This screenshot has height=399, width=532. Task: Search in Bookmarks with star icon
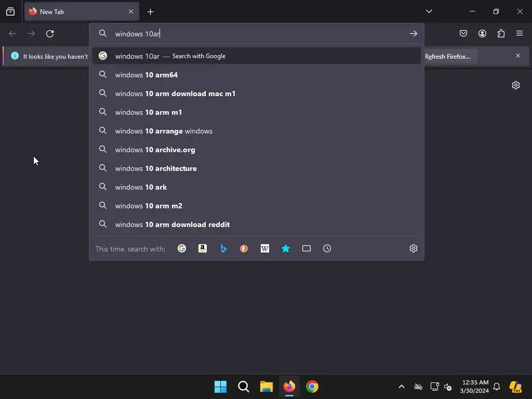286,248
